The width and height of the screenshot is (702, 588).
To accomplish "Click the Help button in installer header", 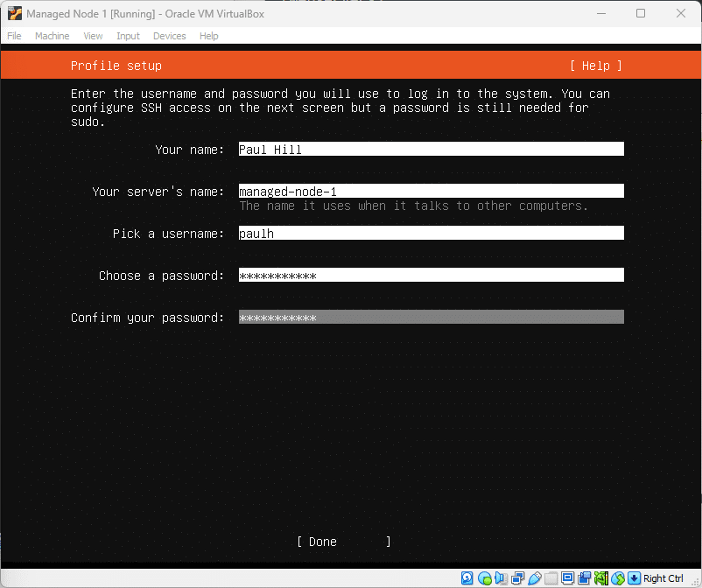I will click(595, 66).
